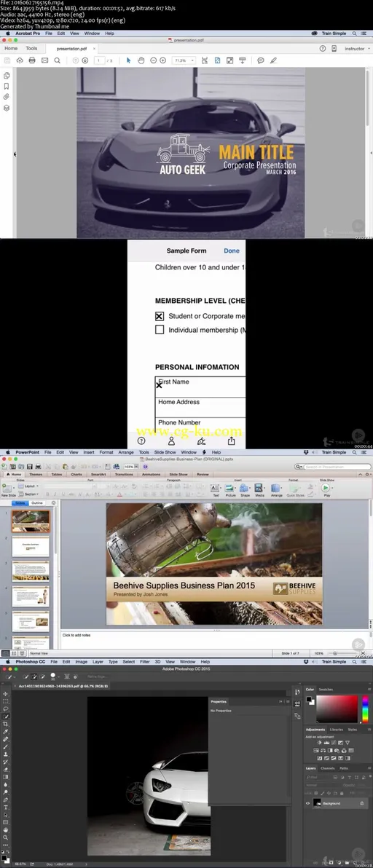Select the Lasso tool in Photoshop

click(x=6, y=709)
